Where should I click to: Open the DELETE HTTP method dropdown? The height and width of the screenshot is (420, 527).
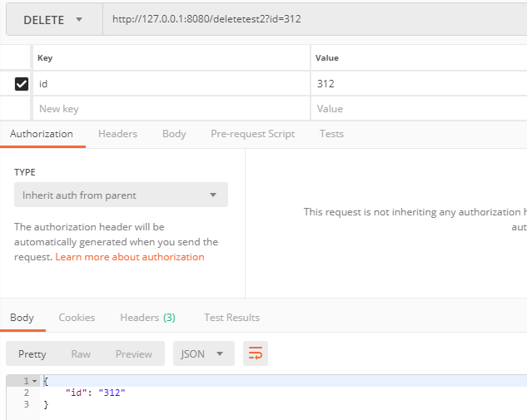pyautogui.click(x=54, y=20)
